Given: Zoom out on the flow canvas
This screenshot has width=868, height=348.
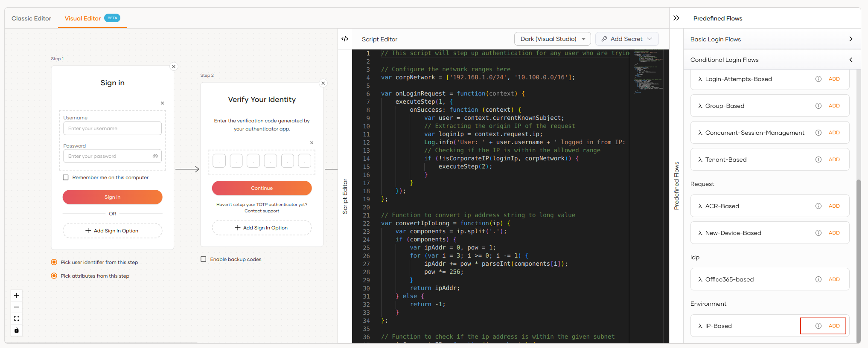Looking at the screenshot, I should 17,307.
